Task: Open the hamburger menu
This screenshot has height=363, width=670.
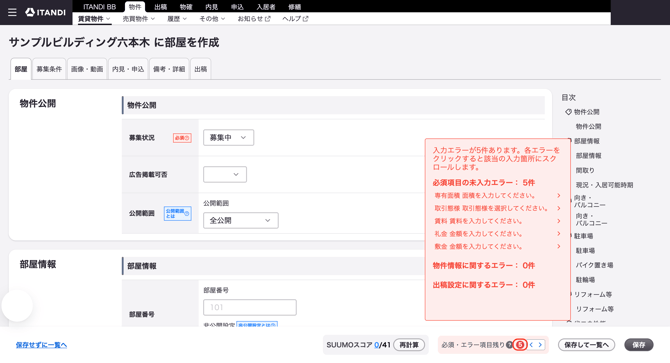Action: (x=12, y=12)
